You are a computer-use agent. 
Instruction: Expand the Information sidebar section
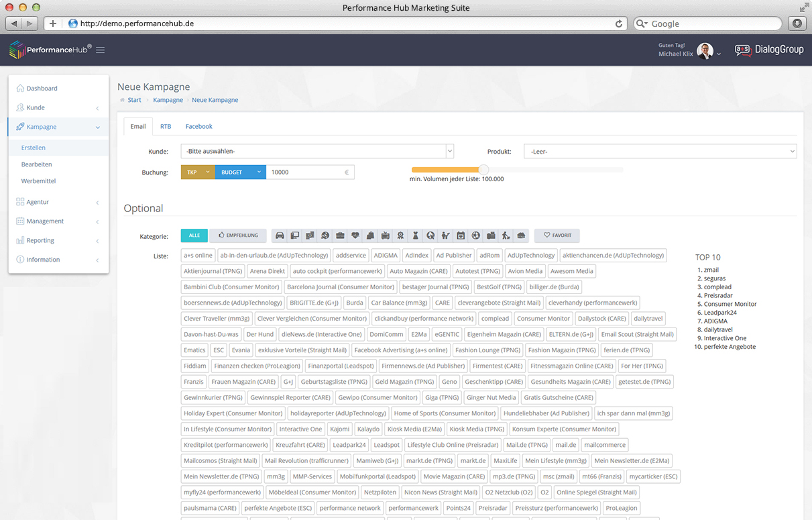58,260
